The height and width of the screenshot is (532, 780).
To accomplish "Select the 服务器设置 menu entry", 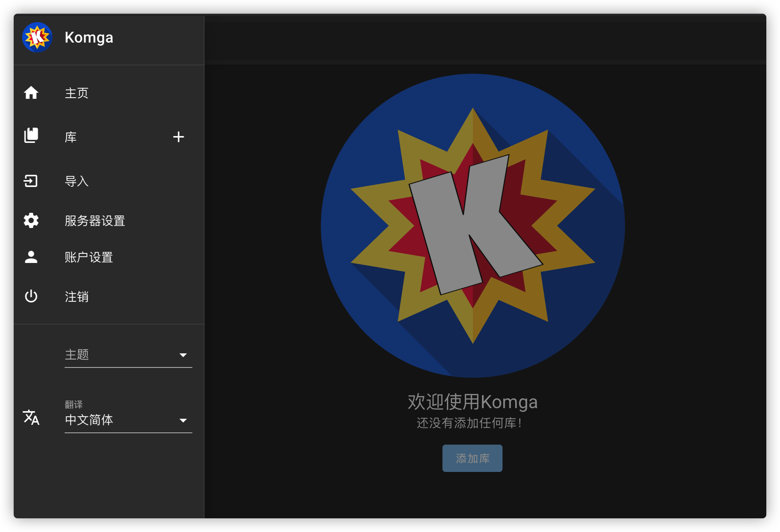I will (x=95, y=221).
